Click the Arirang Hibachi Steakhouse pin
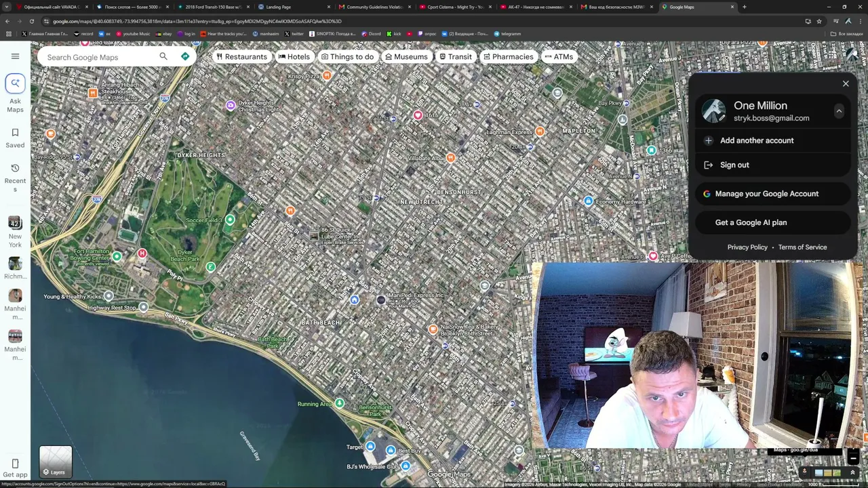Screen dimensions: 868x488 coord(93,93)
